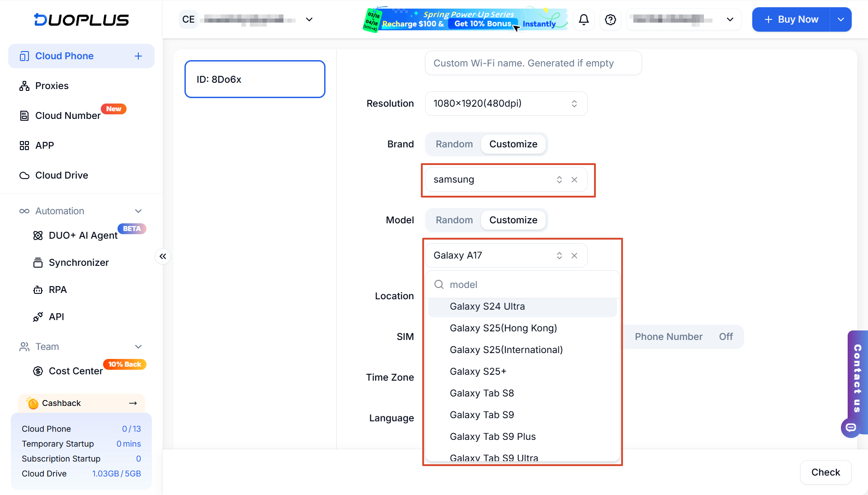Click the plus icon beside Cloud Phone
The height and width of the screenshot is (495, 868).
coord(138,56)
